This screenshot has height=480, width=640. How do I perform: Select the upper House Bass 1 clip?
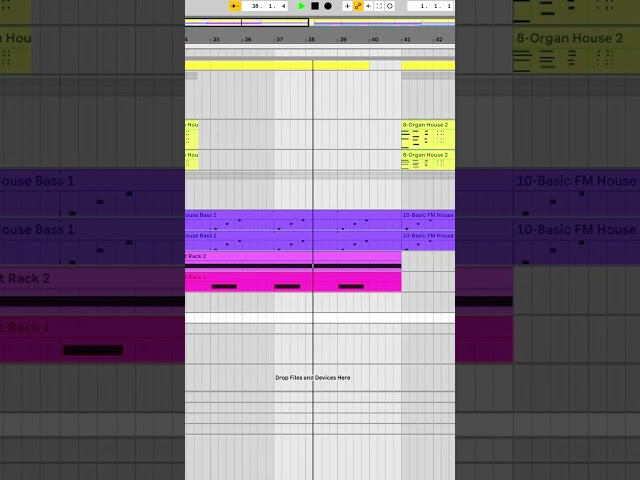click(x=293, y=220)
